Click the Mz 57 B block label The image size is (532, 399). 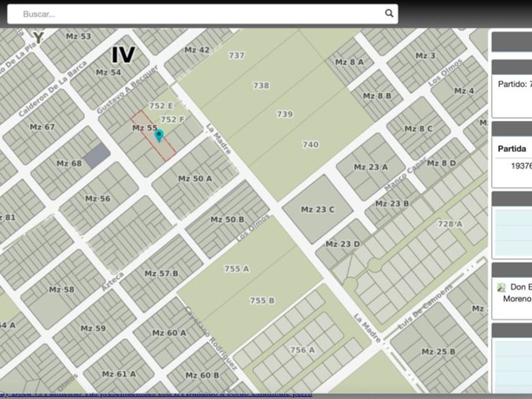click(161, 274)
